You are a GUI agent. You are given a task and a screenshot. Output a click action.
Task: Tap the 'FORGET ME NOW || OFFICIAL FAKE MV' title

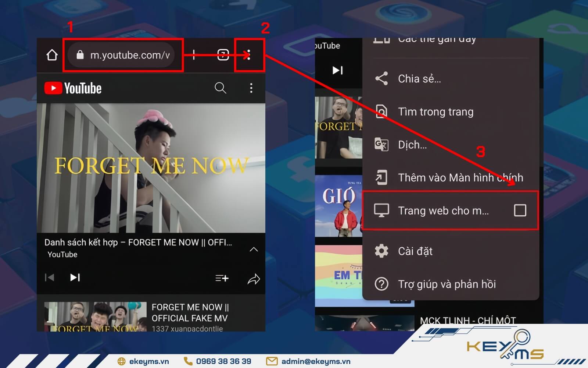click(x=190, y=312)
